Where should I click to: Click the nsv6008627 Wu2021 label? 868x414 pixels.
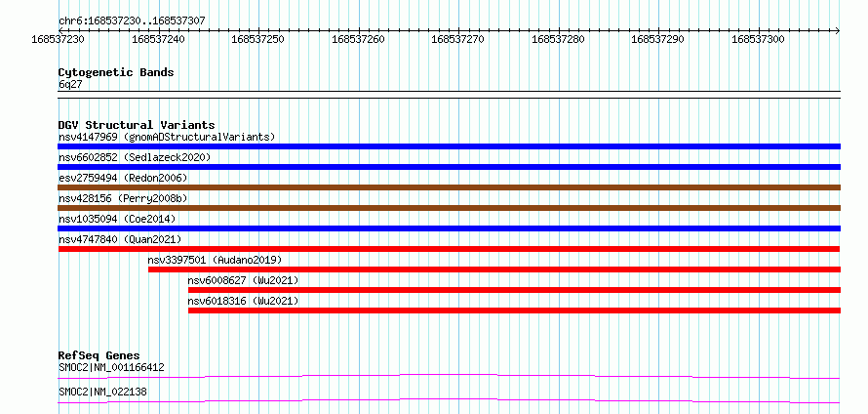click(x=243, y=280)
